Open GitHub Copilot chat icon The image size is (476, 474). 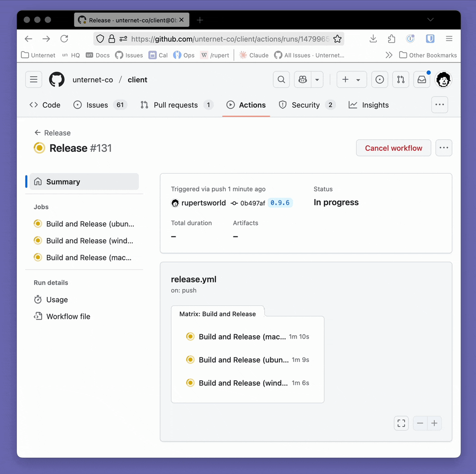[302, 79]
